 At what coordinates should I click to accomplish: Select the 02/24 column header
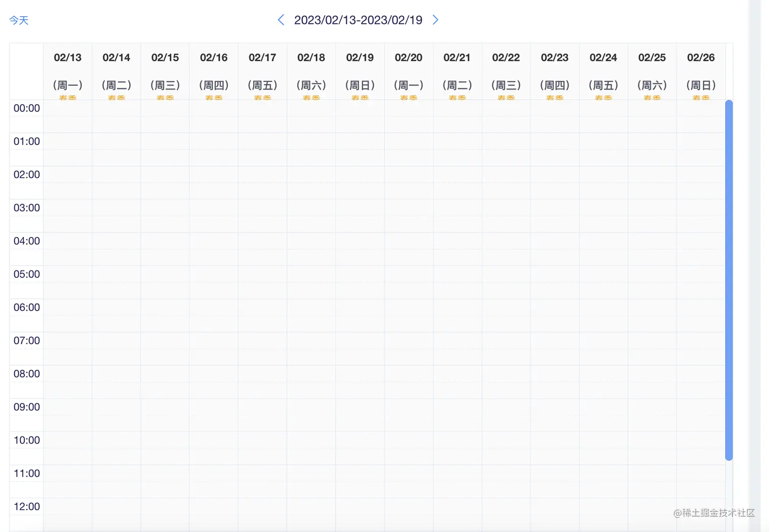point(603,71)
